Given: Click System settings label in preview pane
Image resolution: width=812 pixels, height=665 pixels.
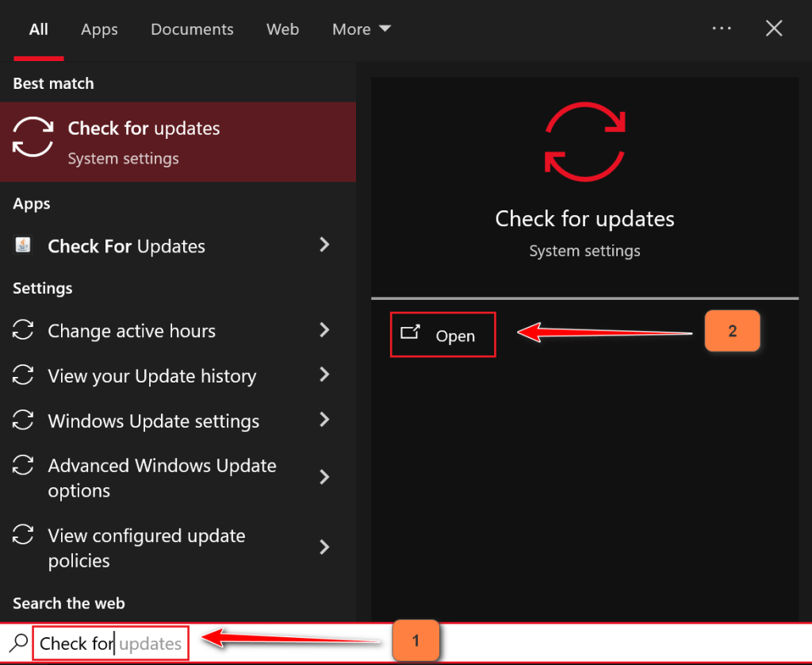Looking at the screenshot, I should click(584, 251).
